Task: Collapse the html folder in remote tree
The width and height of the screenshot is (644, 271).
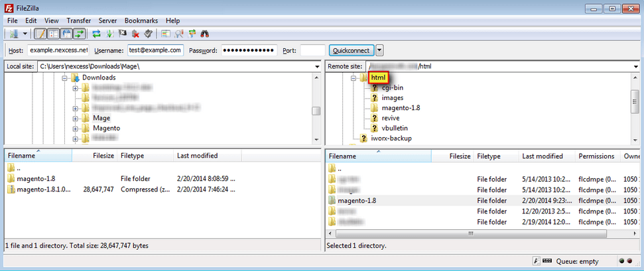Action: (x=354, y=78)
